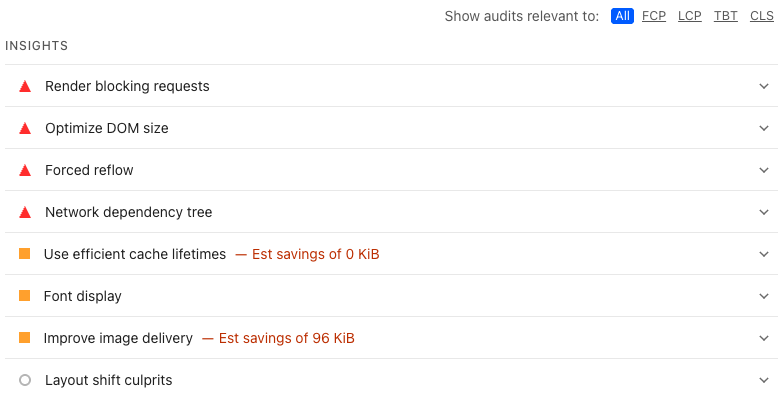784x393 pixels.
Task: Select the All audits filter
Action: pos(622,16)
